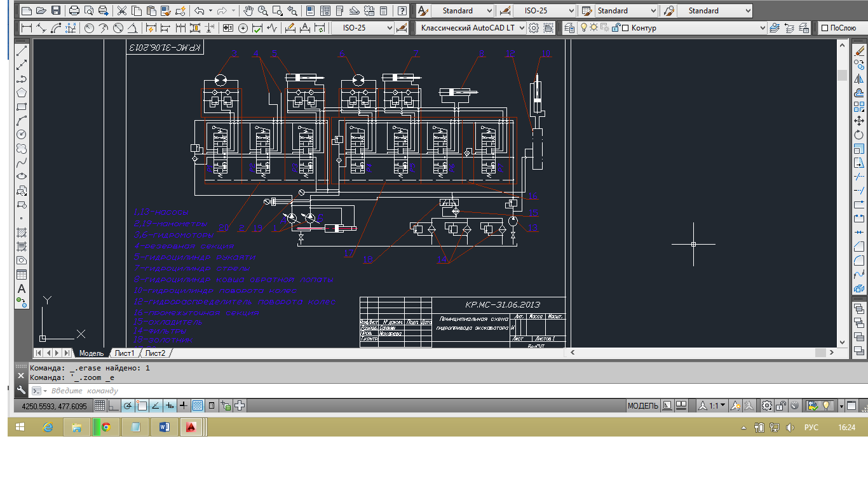Select the Radius dimension tool

89,28
